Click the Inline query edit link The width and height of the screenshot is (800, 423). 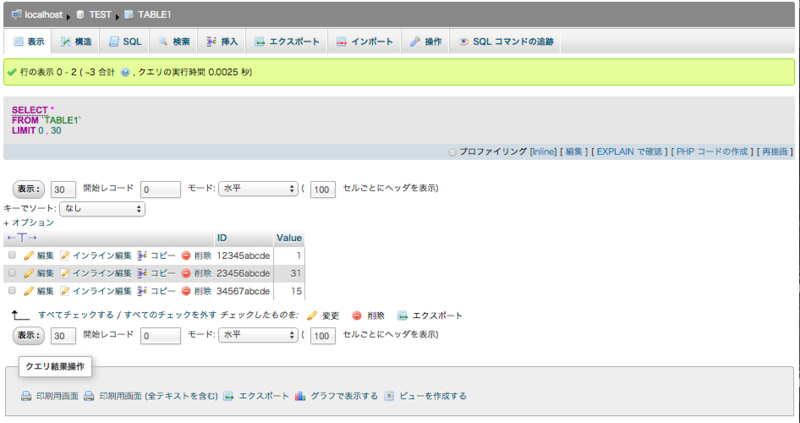click(x=543, y=152)
